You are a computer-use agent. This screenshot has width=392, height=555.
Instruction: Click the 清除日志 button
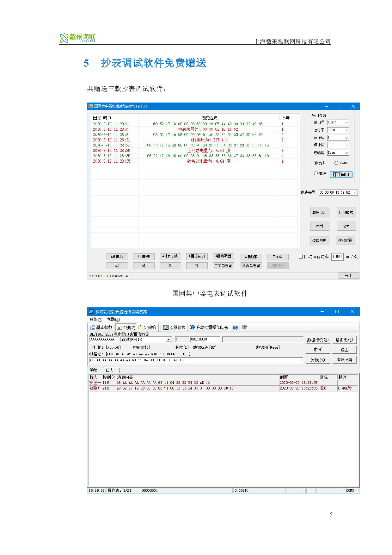319,212
